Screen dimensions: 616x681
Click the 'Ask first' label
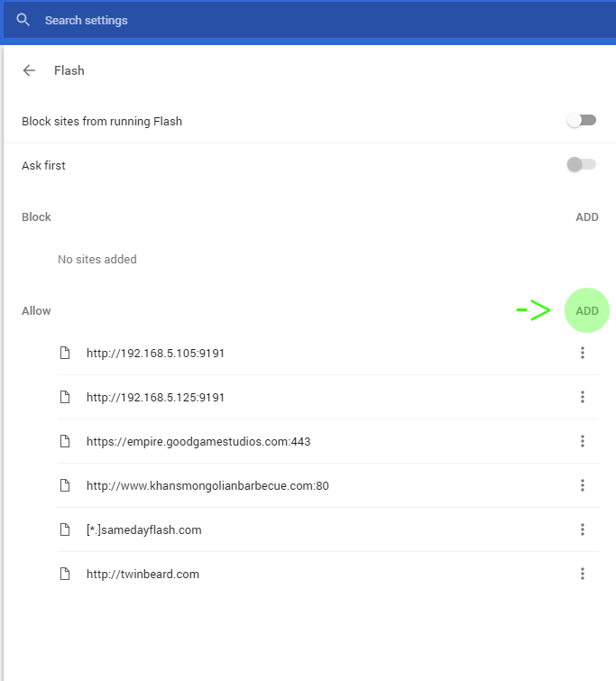(43, 165)
